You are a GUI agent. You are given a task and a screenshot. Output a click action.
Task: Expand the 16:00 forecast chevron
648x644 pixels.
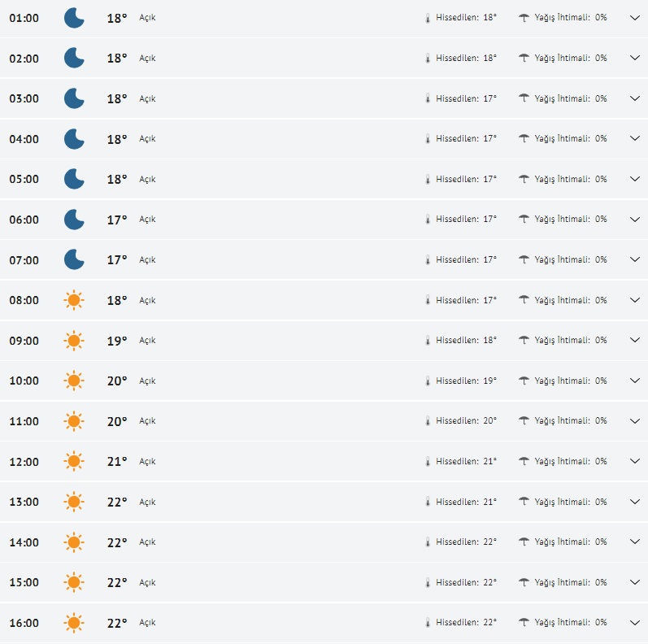pyautogui.click(x=635, y=623)
